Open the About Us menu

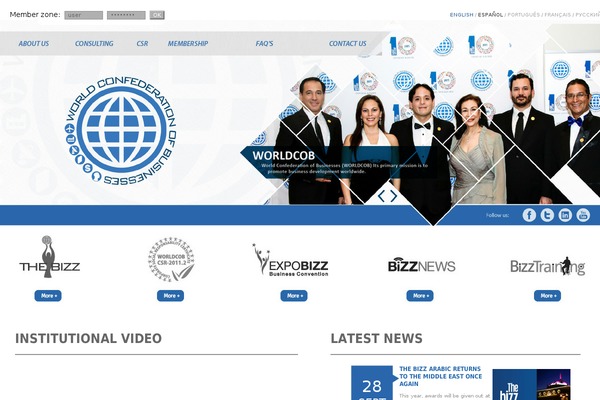pos(34,44)
